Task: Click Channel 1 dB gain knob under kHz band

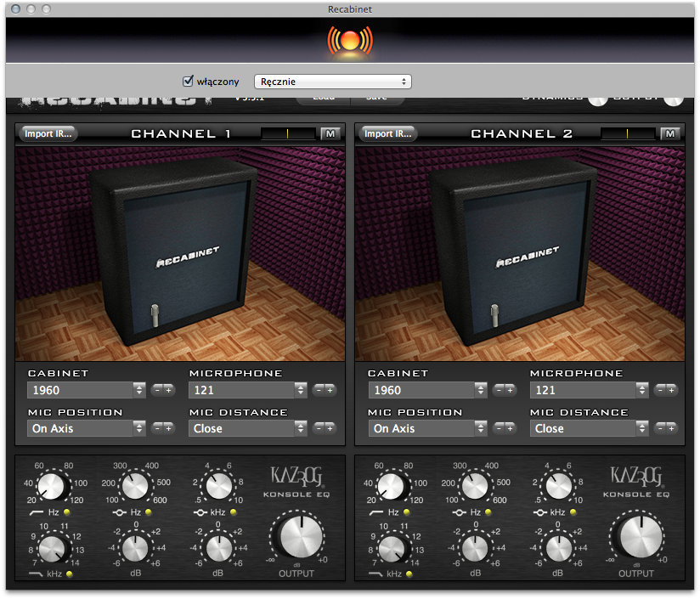Action: click(x=219, y=549)
